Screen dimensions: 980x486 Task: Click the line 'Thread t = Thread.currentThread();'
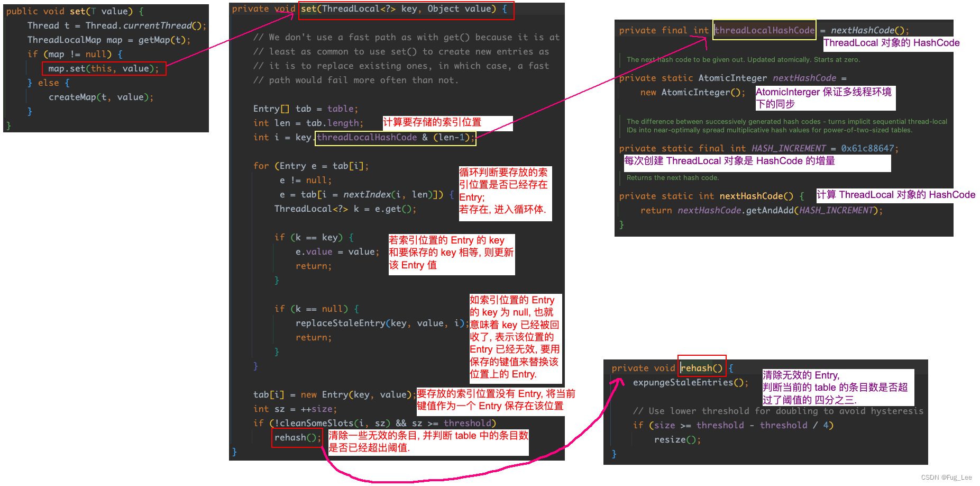point(117,25)
